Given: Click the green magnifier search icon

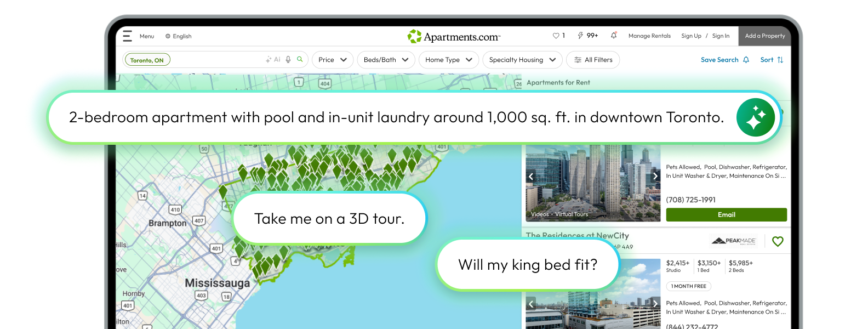Looking at the screenshot, I should 300,59.
